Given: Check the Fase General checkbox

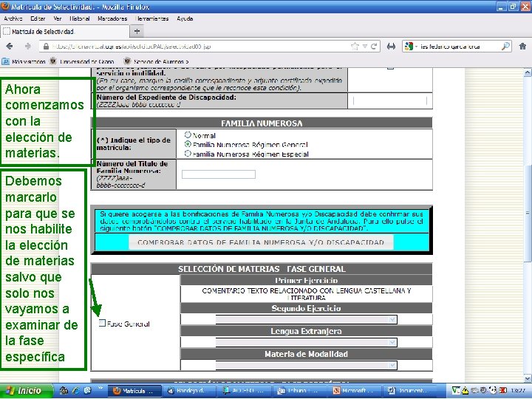Looking at the screenshot, I should pyautogui.click(x=102, y=323).
